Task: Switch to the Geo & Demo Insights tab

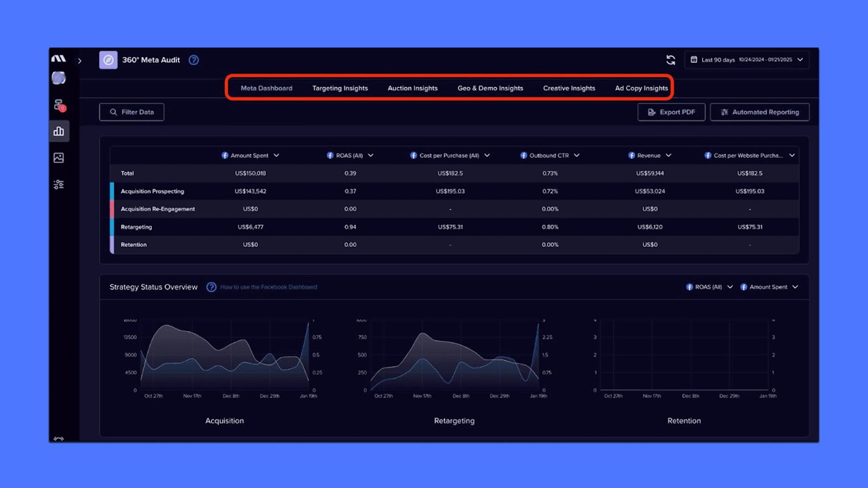Action: 490,88
